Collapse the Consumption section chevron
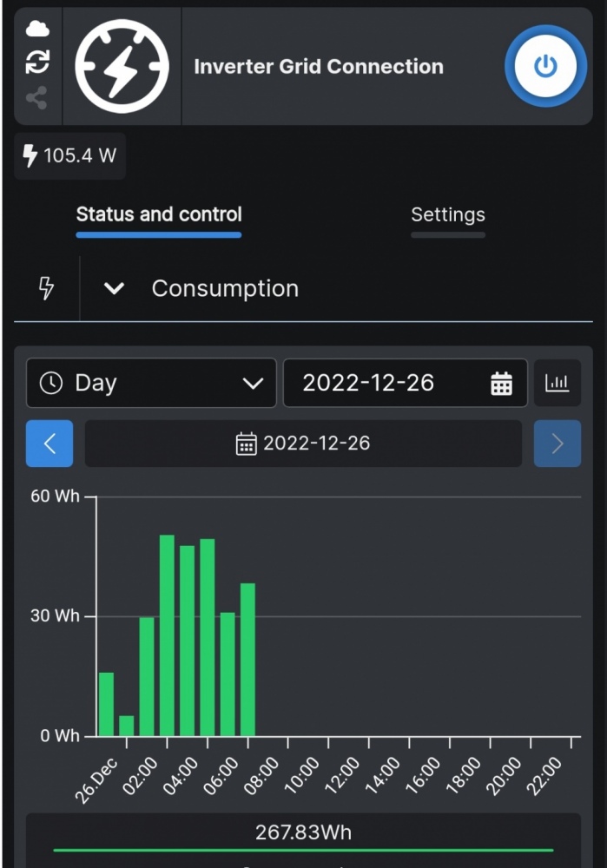 (114, 289)
